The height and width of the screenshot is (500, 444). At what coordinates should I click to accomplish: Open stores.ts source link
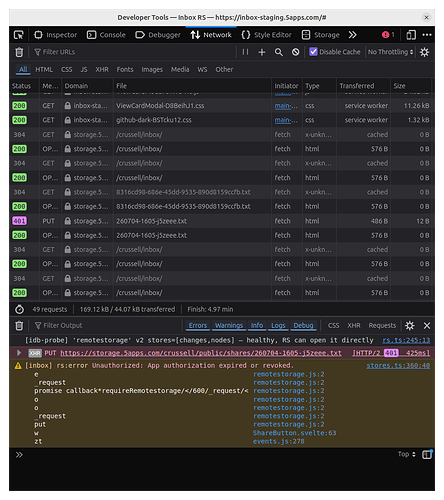coord(398,365)
